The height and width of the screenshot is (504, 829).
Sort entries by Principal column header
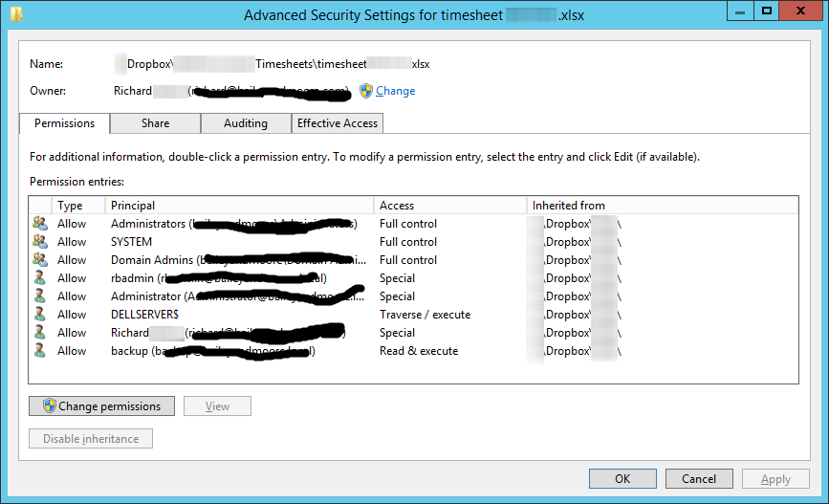point(239,206)
